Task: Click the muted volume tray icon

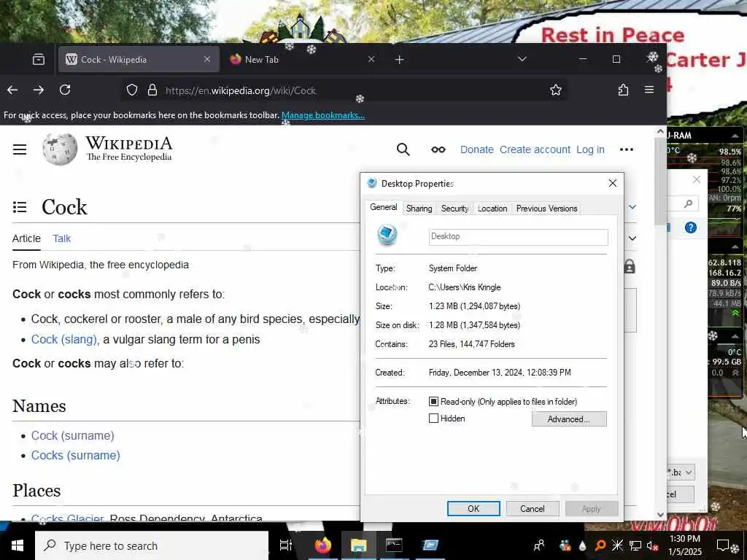Action: (x=651, y=546)
